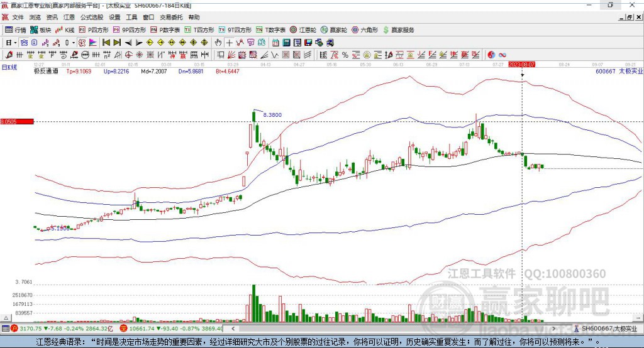
Task: Open the 江恩 menu
Action: (x=69, y=17)
